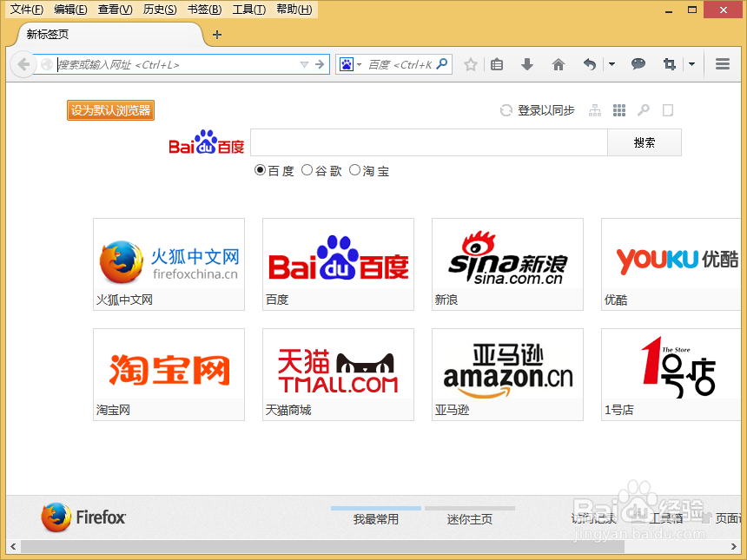Open the 书签(B) menu
Viewport: 747px width, 560px height.
204,10
